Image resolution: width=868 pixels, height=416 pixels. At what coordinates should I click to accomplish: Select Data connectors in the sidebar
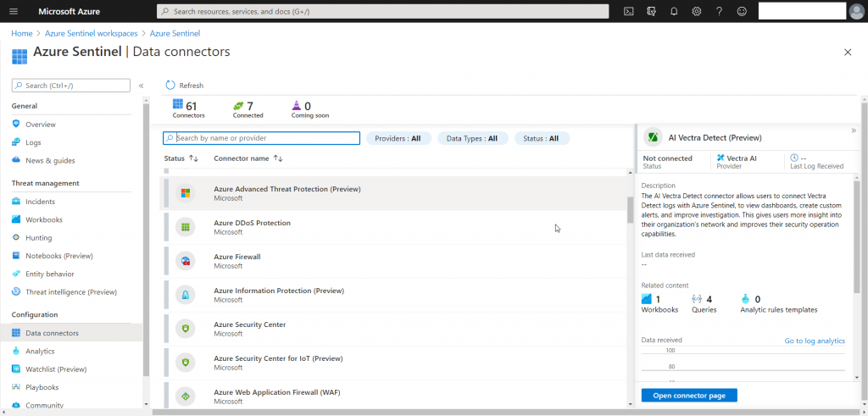coord(71,333)
